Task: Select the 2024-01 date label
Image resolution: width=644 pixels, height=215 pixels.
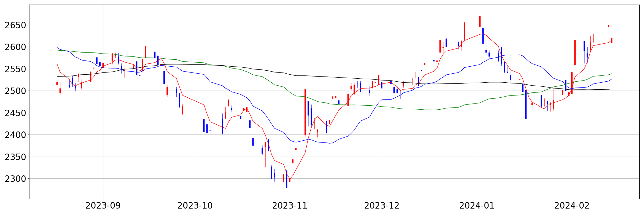Action: (477, 206)
